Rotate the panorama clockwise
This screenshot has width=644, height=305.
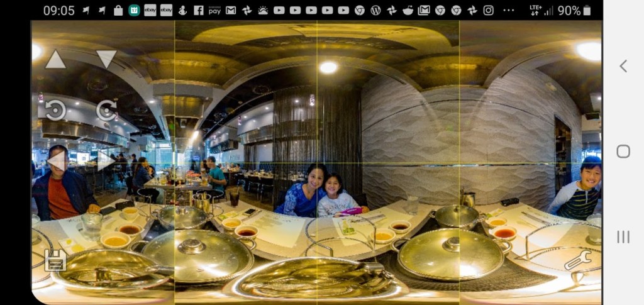pos(106,110)
